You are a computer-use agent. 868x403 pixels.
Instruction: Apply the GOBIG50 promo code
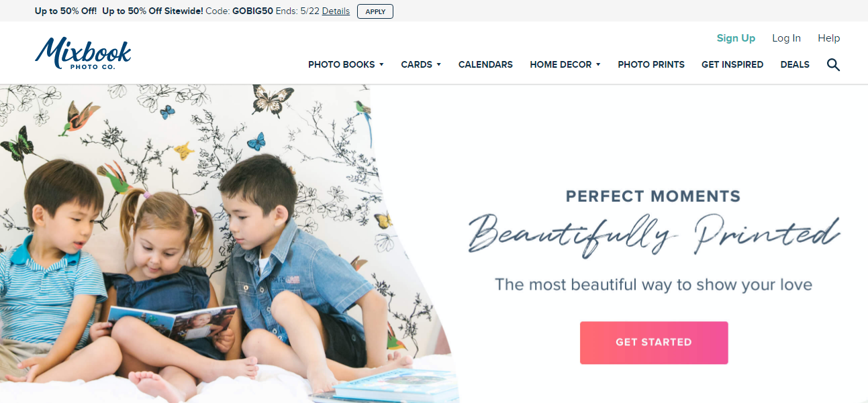click(375, 11)
